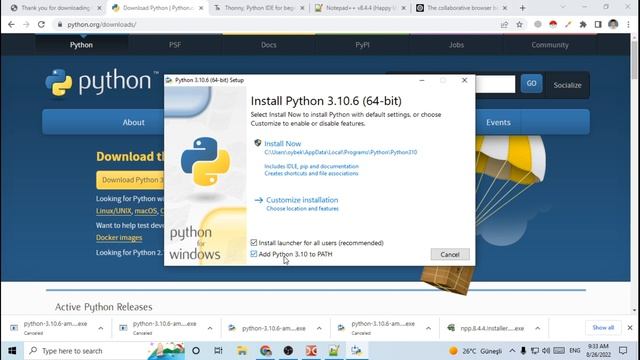Open Community in python.org top navigation

coord(550,45)
